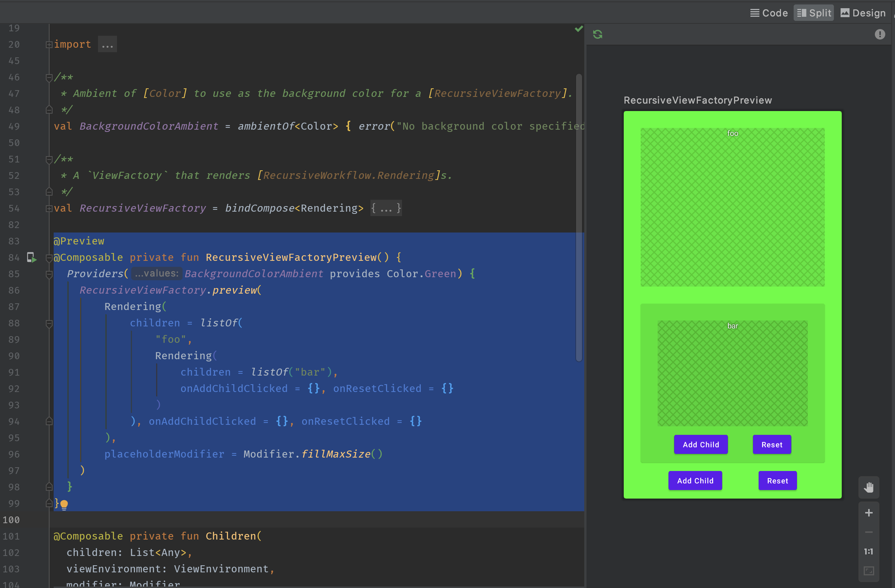
Task: Click the run preview gutter icon
Action: click(32, 257)
